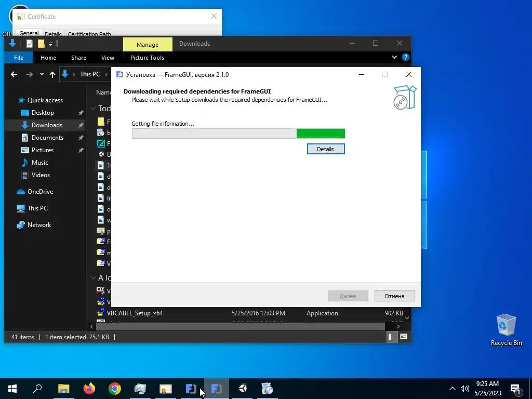Open File Explorer from the taskbar

(x=63, y=389)
